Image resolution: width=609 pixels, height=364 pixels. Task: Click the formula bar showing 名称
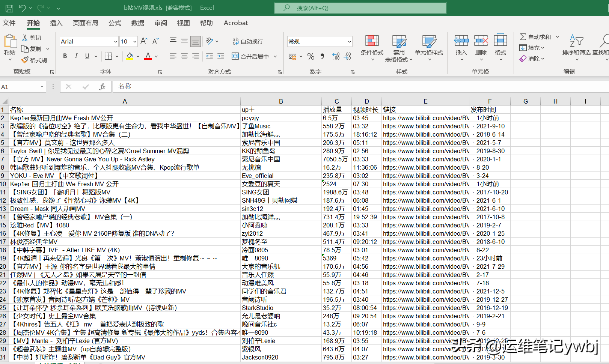(x=360, y=87)
